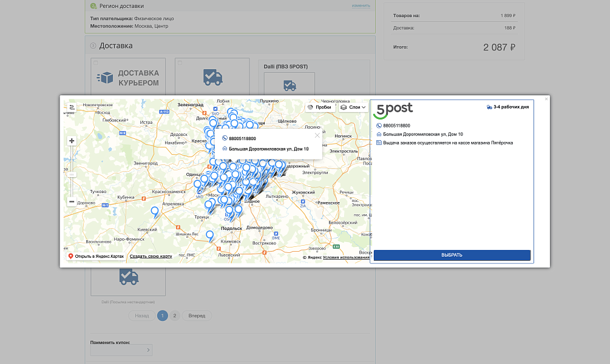This screenshot has height=364, width=610.
Task: Check the Доставка курьером checkbox
Action: 95,62
